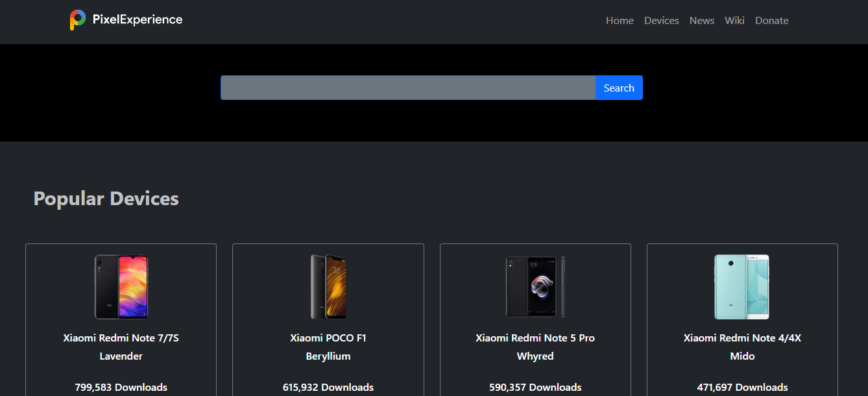Open the Wiki nav item
868x396 pixels.
point(734,21)
